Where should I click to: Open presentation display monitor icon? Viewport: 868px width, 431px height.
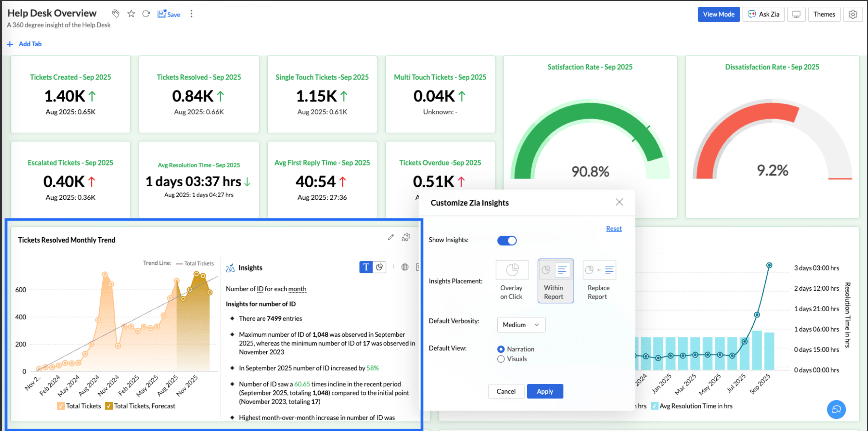(x=796, y=14)
